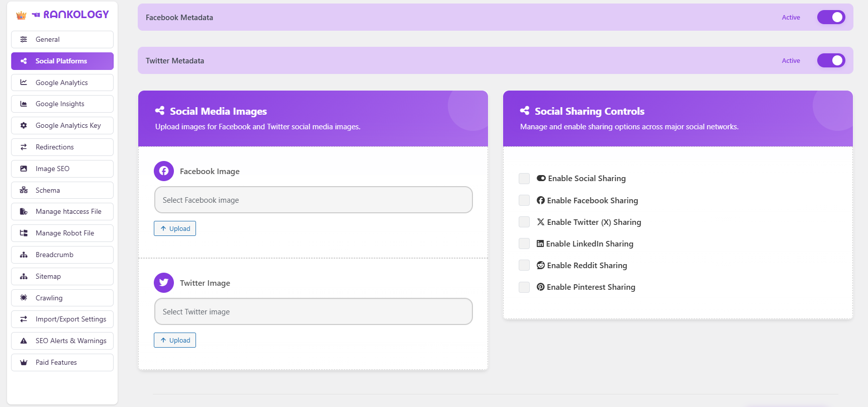Click the Twitter bird icon beside Twitter Image
This screenshot has width=868, height=407.
point(164,283)
